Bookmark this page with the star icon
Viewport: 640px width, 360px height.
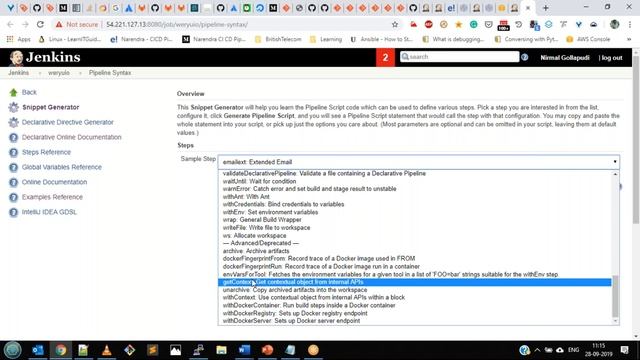tap(395, 24)
